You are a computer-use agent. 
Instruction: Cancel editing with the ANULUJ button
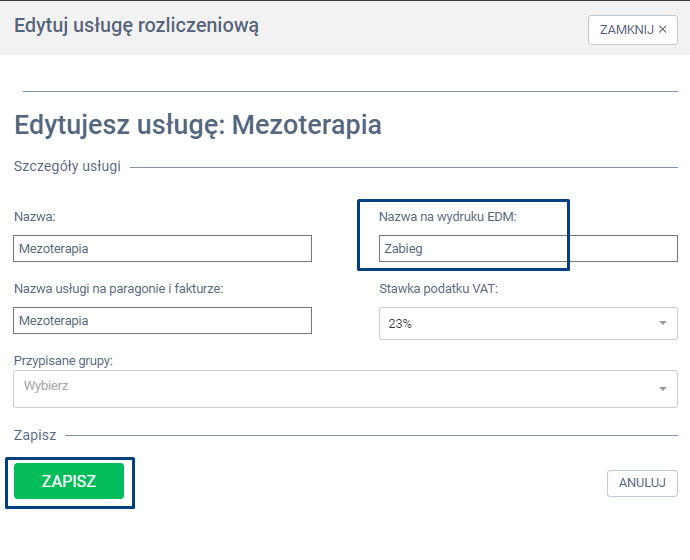pos(641,482)
